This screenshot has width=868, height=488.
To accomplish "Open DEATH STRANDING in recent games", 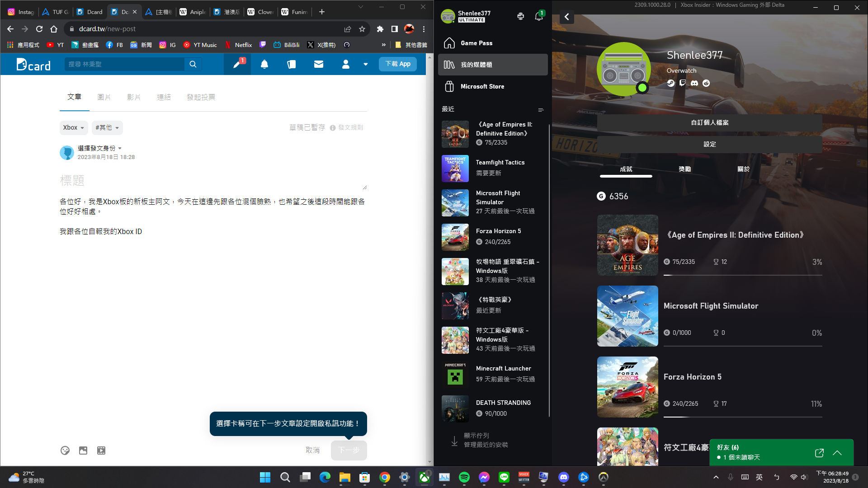I will point(493,409).
